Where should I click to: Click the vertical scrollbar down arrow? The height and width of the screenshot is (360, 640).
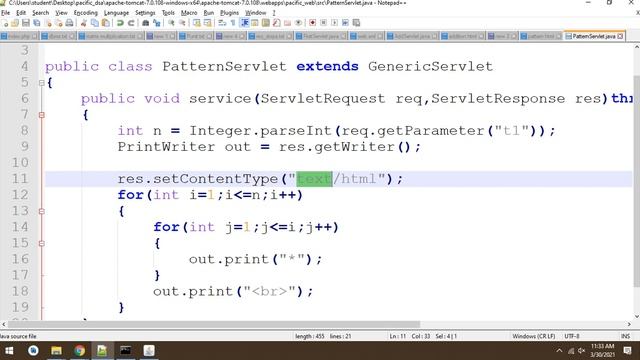[636, 316]
